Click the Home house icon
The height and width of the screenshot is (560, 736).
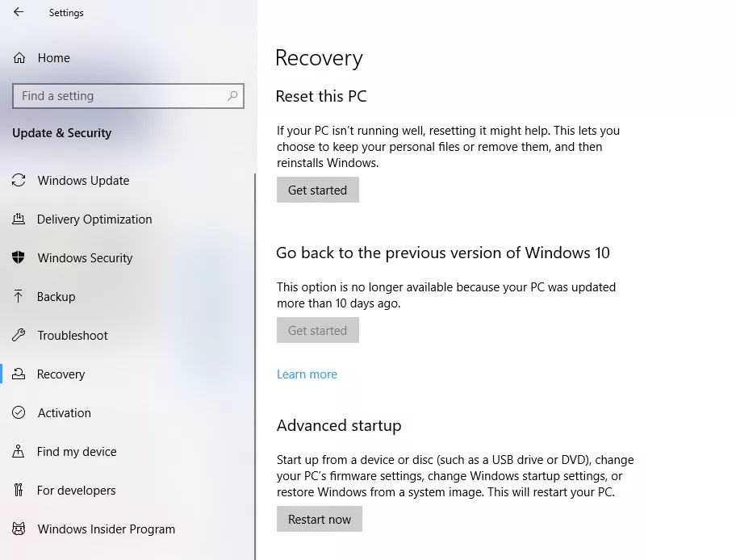[x=19, y=58]
